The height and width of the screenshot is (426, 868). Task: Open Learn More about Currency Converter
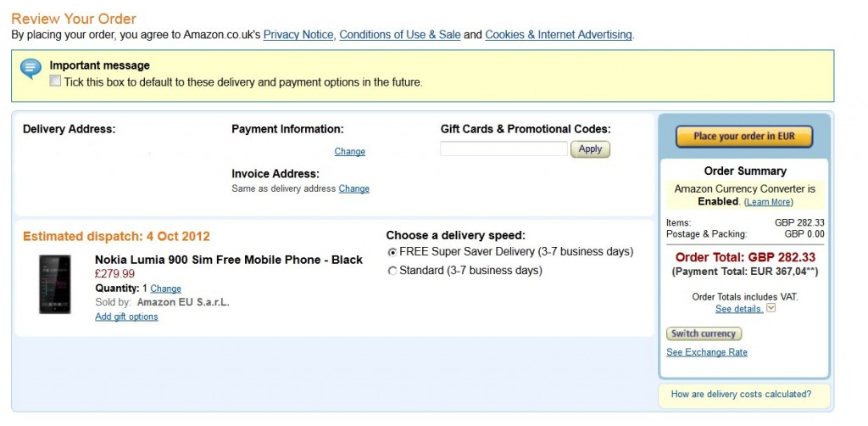pos(768,202)
